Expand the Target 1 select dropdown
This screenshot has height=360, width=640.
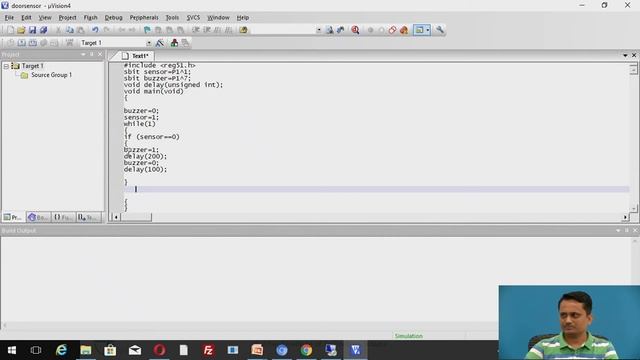149,43
